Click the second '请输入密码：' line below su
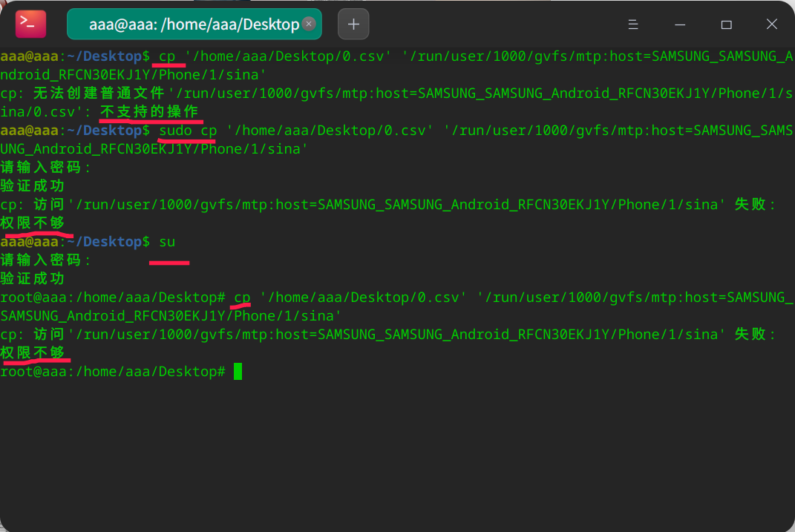The image size is (795, 532). [45, 260]
